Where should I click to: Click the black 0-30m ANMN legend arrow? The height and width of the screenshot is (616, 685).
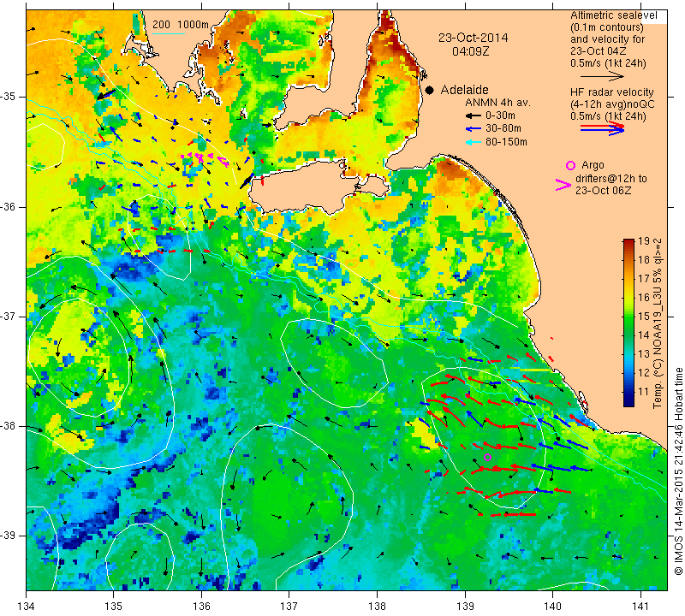474,115
